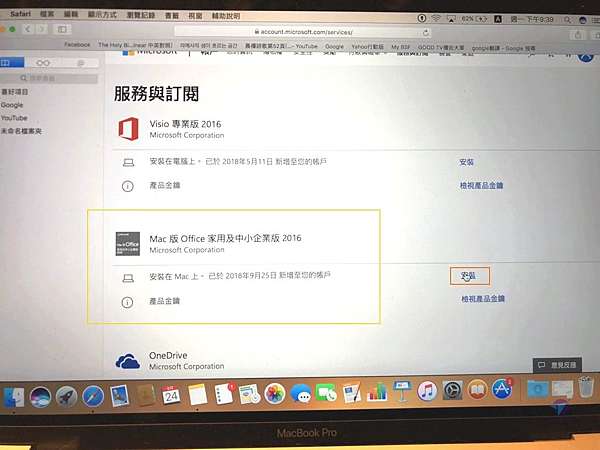Viewport: 600px width, 450px height.
Task: Open the 視窗 menu
Action: tap(195, 16)
